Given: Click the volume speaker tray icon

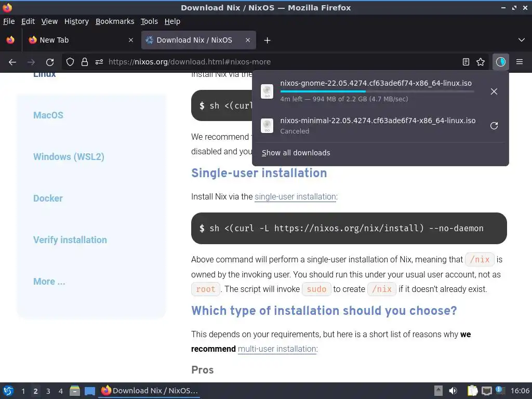Looking at the screenshot, I should click(x=453, y=391).
